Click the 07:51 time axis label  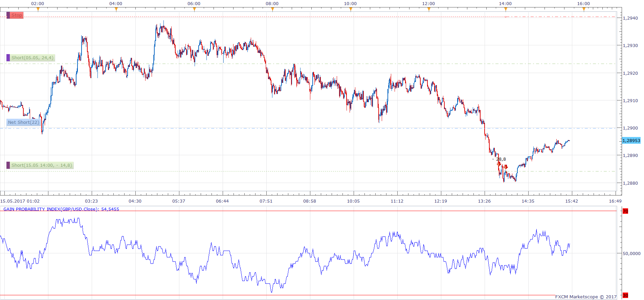[x=266, y=201]
